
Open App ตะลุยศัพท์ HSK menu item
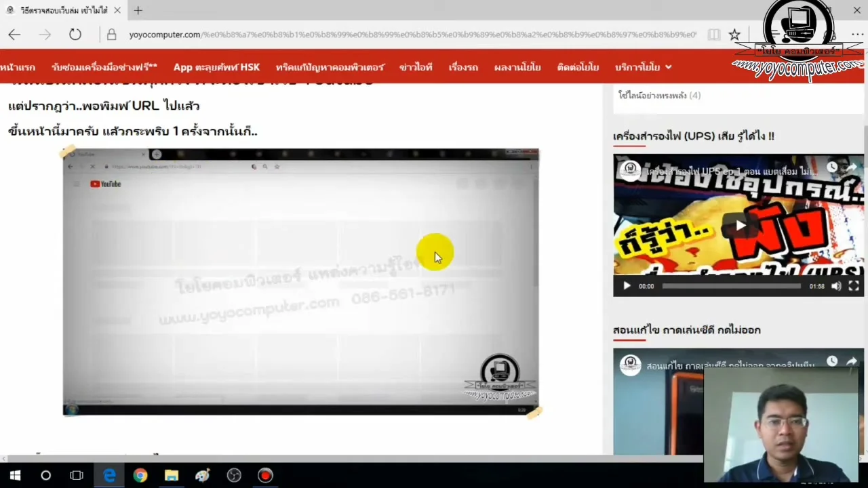pos(216,67)
